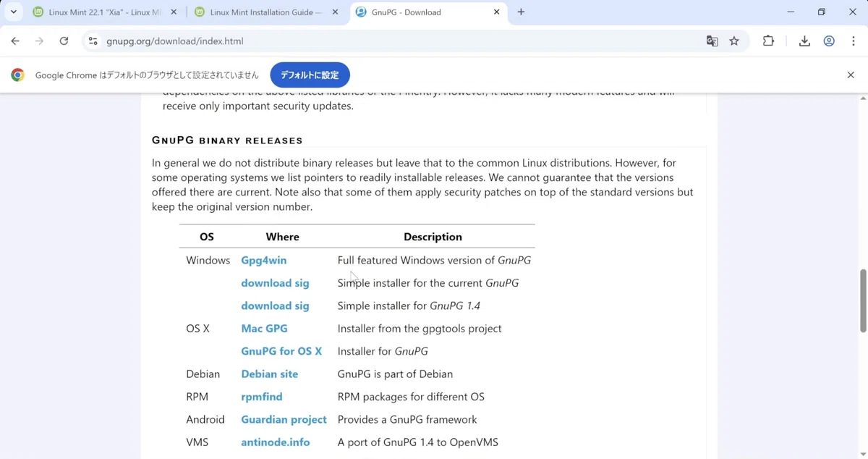The image size is (868, 459).
Task: Click the browser back arrow
Action: pyautogui.click(x=15, y=41)
